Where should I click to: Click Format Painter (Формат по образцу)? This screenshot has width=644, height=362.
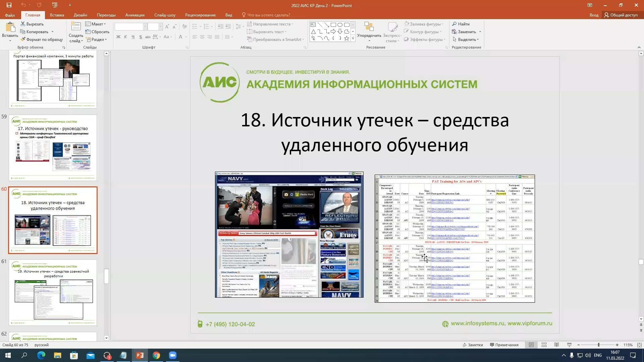[42, 40]
